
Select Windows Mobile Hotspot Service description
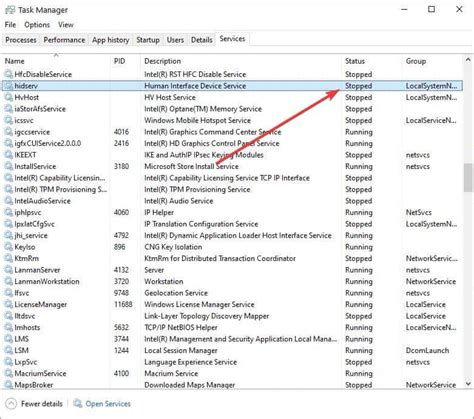[x=197, y=120]
